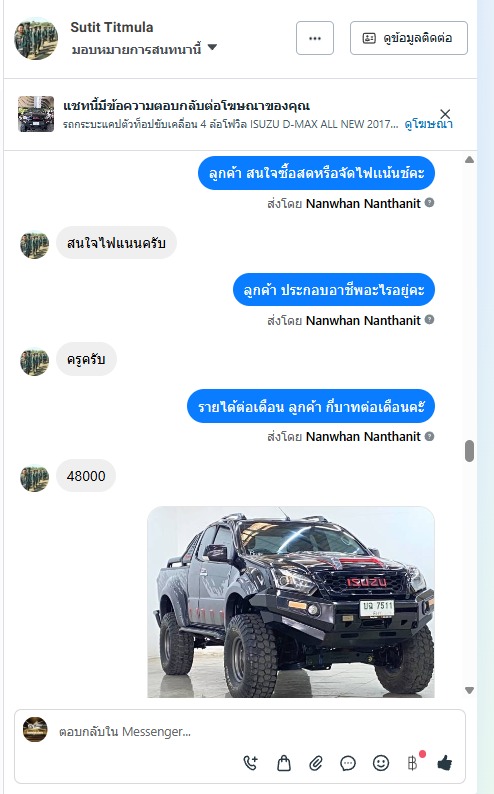Click the info icon beside first Nanwhan Nanthanit
The height and width of the screenshot is (794, 494).
(429, 203)
